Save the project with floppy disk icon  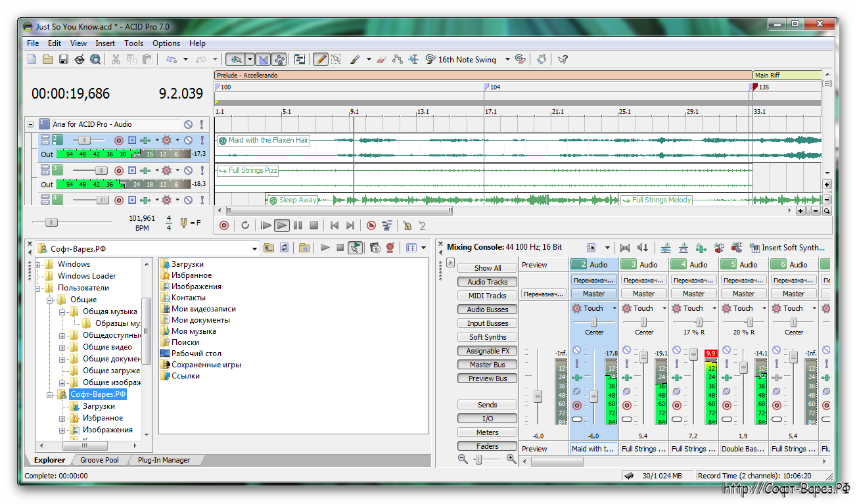[x=64, y=59]
